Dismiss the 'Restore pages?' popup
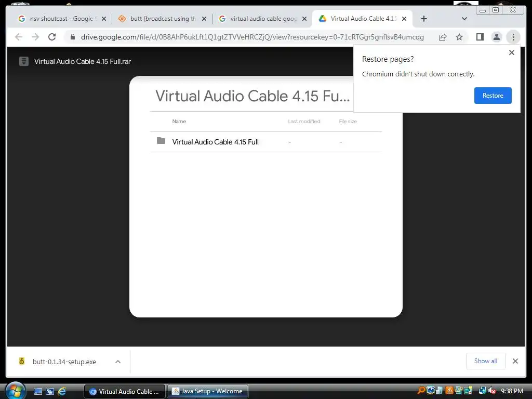Image resolution: width=532 pixels, height=399 pixels. [x=512, y=52]
